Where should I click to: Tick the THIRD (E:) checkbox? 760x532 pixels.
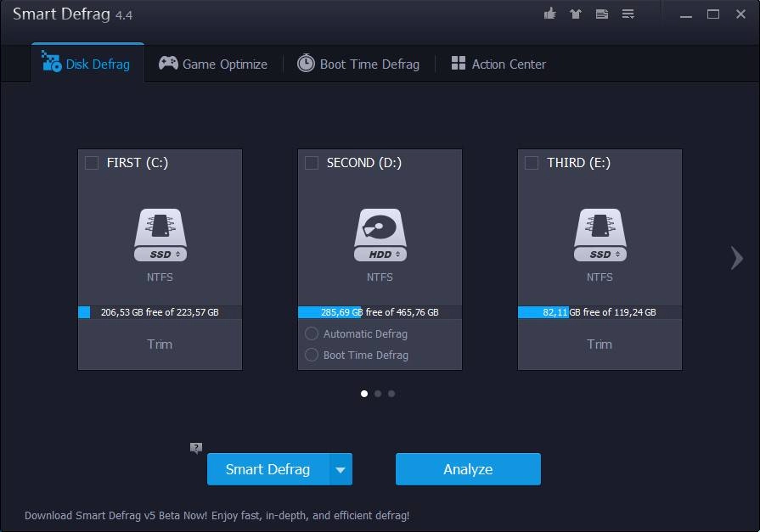pyautogui.click(x=532, y=163)
